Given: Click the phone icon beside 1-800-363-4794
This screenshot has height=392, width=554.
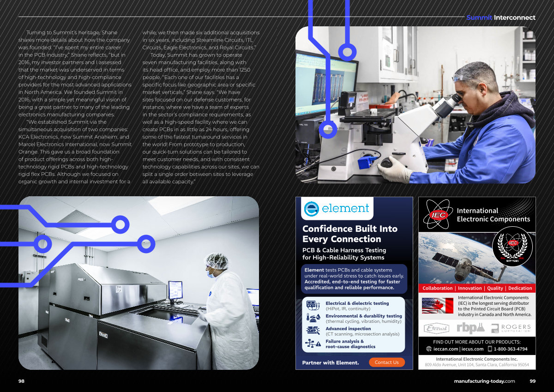Looking at the screenshot, I should pos(489,349).
